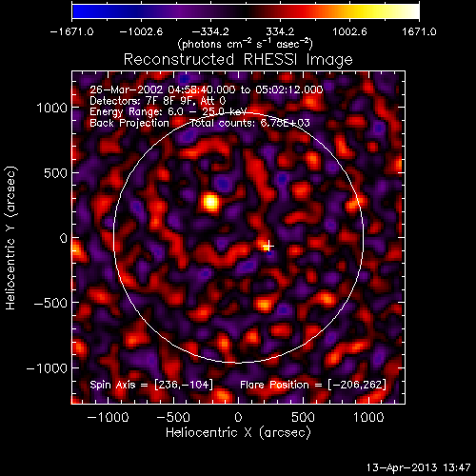Screen dimensions: 476x476
Task: Click the color bar value '-1671.0'
Action: 72,31
